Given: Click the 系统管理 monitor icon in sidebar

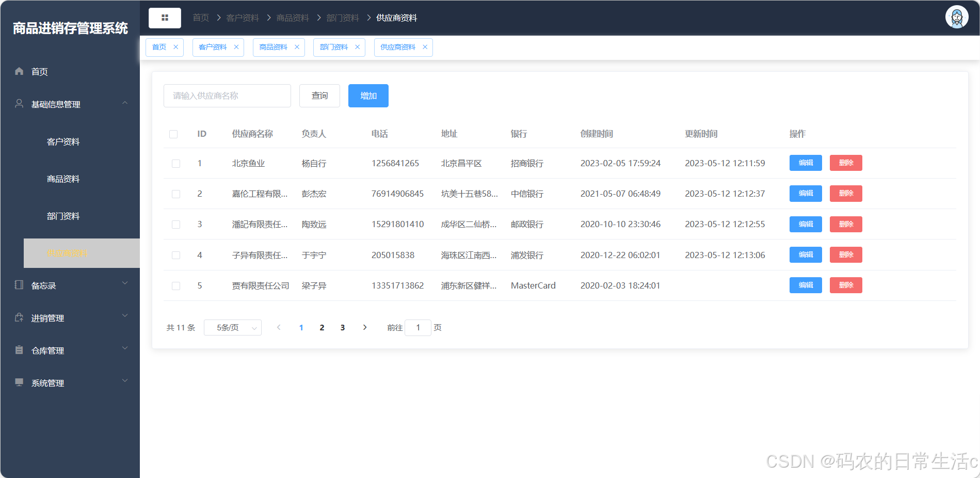Looking at the screenshot, I should coord(19,383).
